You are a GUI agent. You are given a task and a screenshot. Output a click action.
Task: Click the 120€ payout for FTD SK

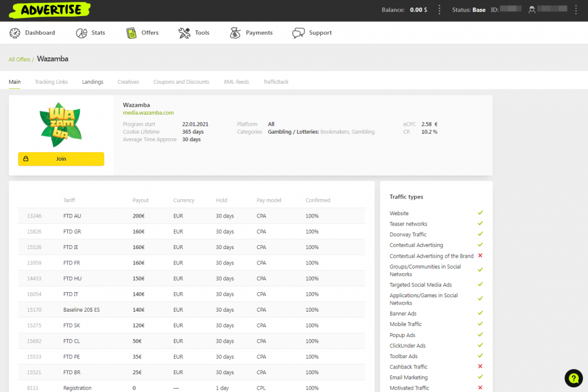click(138, 325)
